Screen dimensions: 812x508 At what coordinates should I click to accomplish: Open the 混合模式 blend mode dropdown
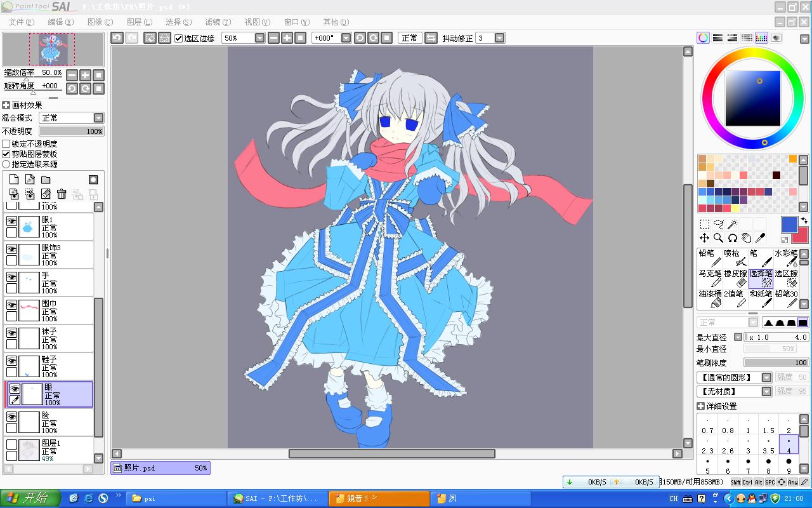[x=72, y=118]
